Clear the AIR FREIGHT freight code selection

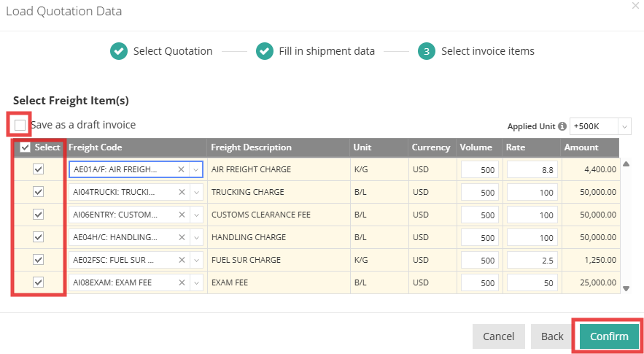(x=182, y=169)
